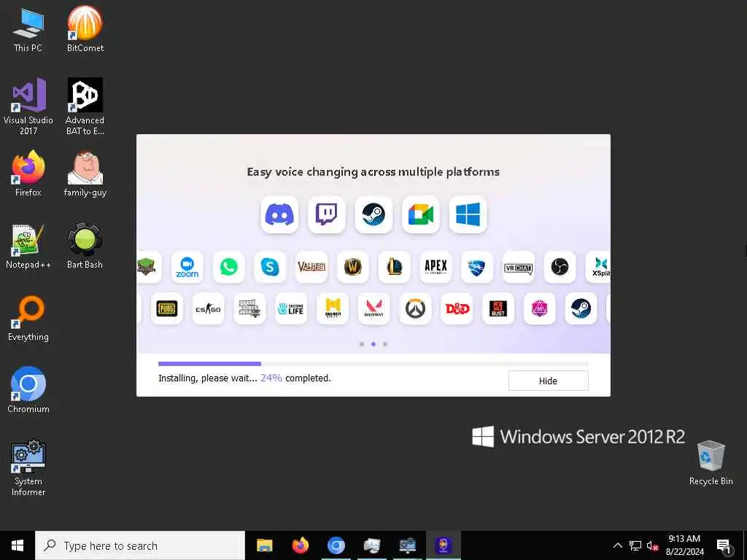The height and width of the screenshot is (560, 747).
Task: Select the middle carousel page dot
Action: click(x=373, y=344)
